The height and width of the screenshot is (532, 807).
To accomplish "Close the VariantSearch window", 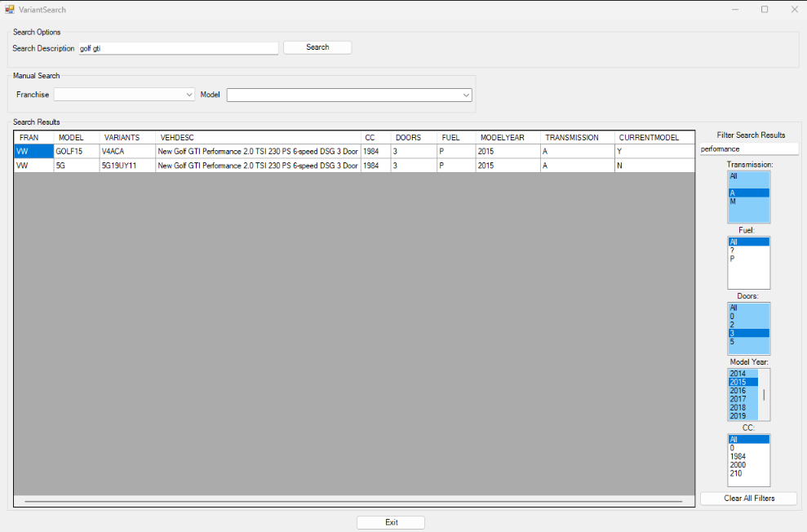I will (794, 9).
